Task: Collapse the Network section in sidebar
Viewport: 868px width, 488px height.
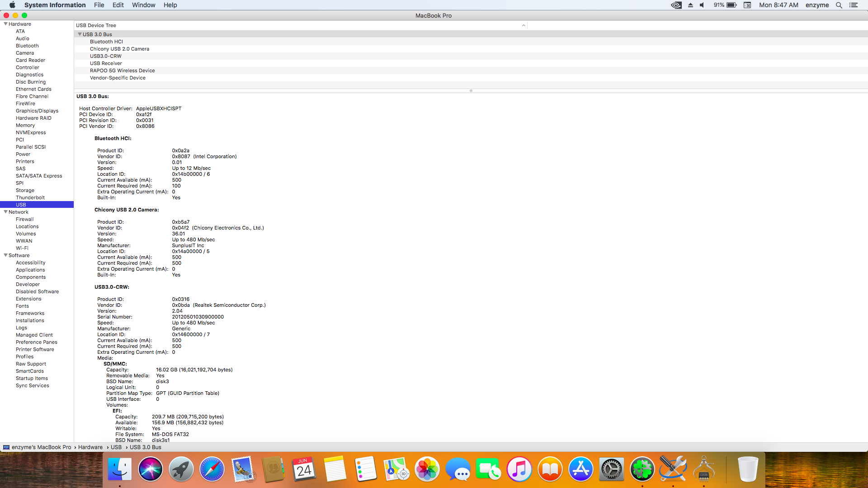Action: [5, 212]
